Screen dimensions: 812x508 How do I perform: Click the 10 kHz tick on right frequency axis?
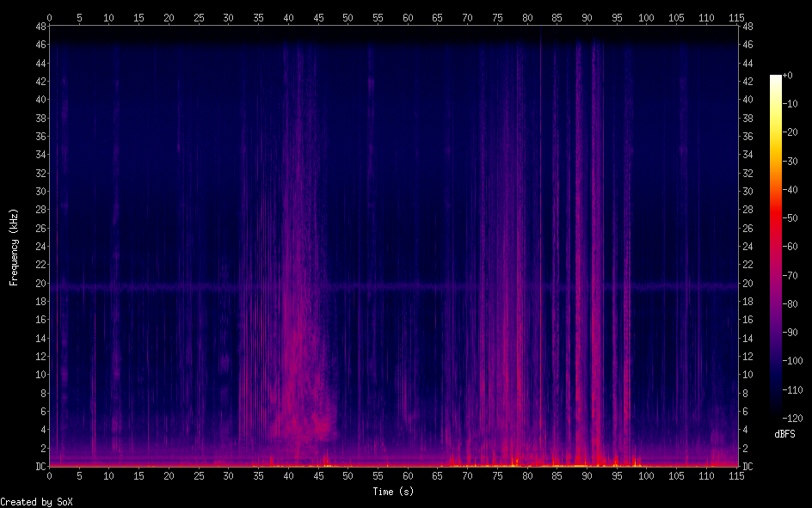747,375
